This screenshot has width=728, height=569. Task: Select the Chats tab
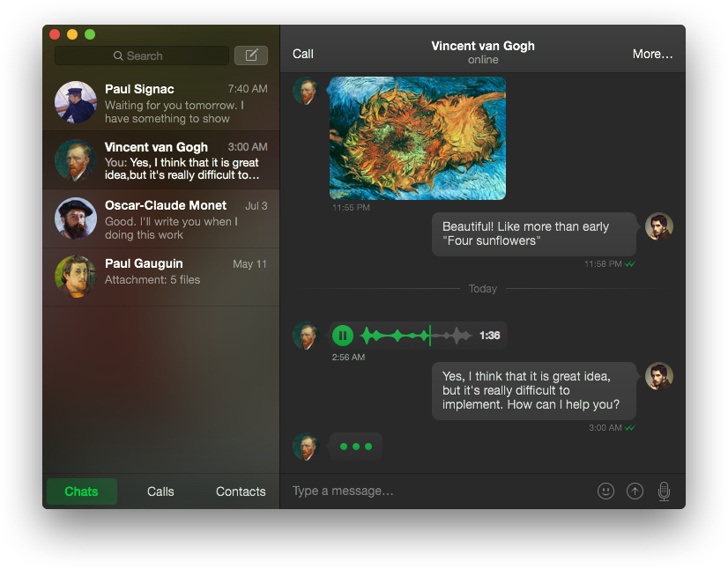tap(81, 491)
